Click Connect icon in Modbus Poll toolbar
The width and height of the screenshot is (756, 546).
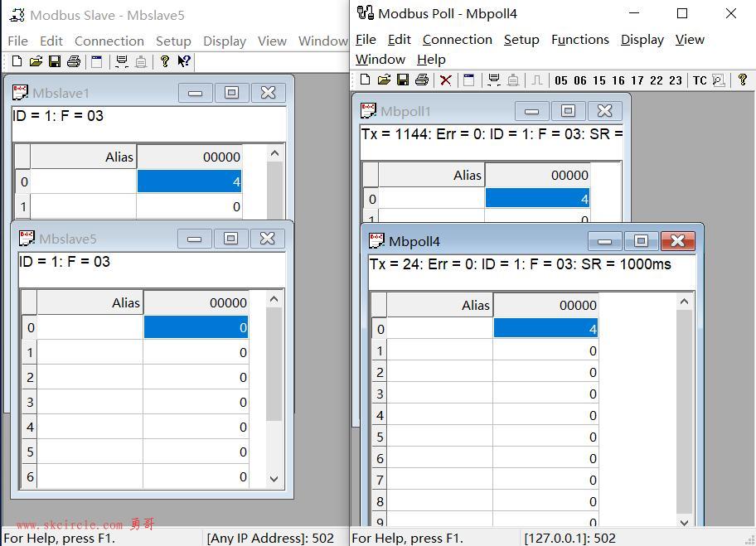(494, 80)
